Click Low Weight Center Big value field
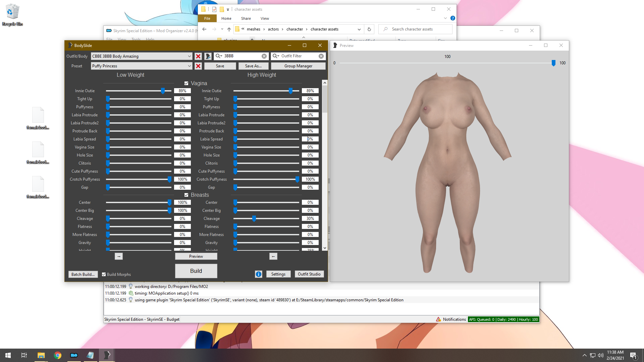The image size is (644, 362). click(182, 210)
